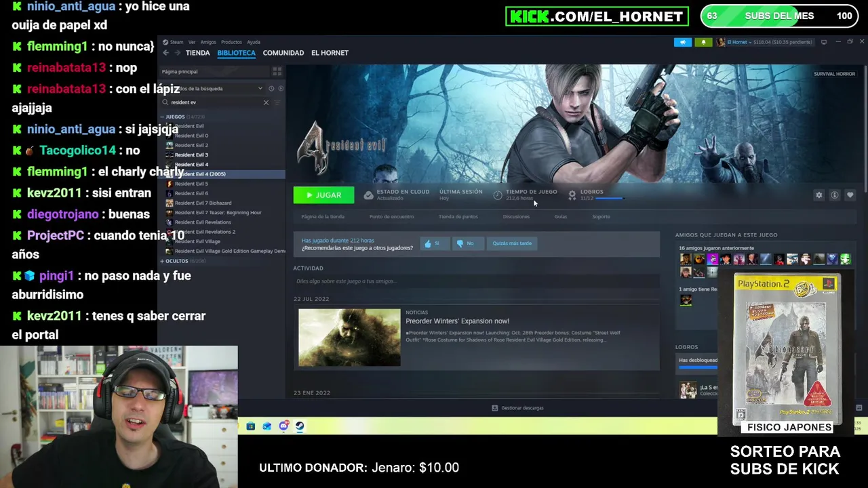Open Soporte link
Image resolution: width=868 pixels, height=488 pixels.
point(601,217)
